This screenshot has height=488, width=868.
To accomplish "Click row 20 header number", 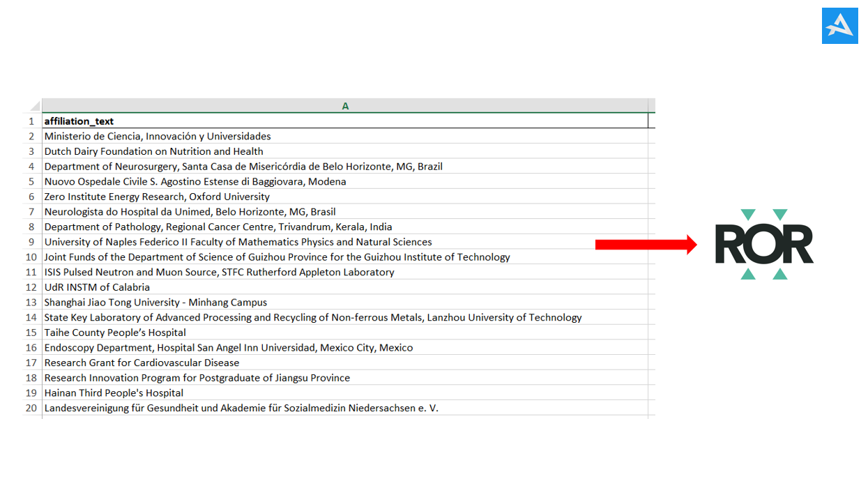I will click(x=31, y=408).
